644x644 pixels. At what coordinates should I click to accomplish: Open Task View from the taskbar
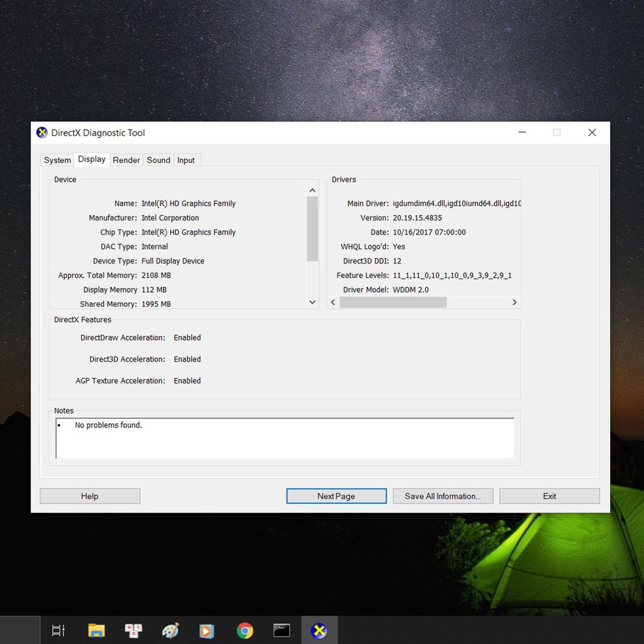[x=58, y=630]
